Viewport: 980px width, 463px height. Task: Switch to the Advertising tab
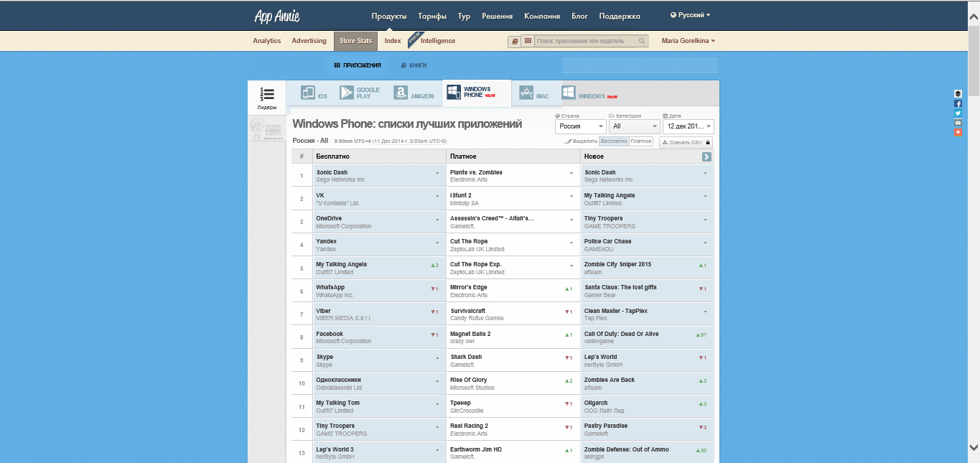(x=309, y=41)
